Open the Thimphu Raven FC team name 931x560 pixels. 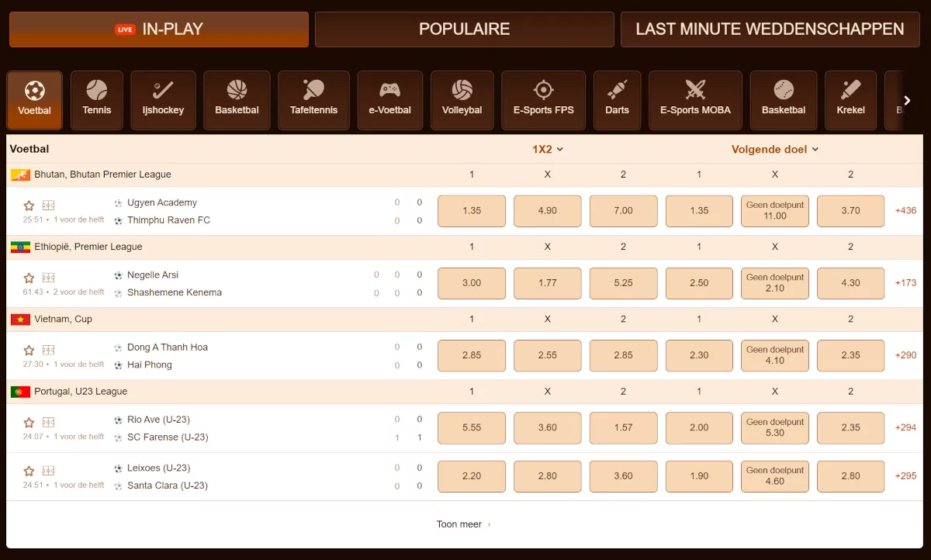pyautogui.click(x=168, y=220)
